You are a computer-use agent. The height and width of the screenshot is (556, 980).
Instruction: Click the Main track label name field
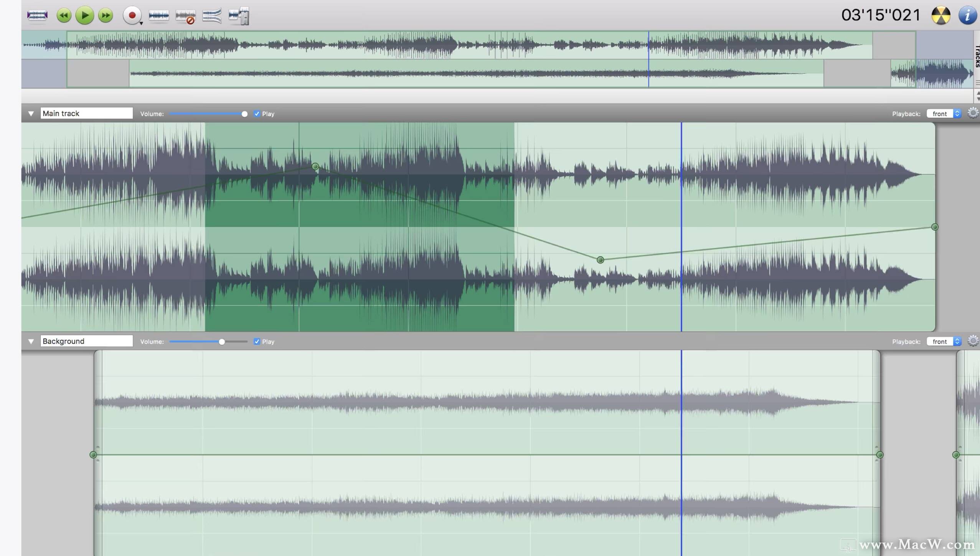(x=86, y=113)
